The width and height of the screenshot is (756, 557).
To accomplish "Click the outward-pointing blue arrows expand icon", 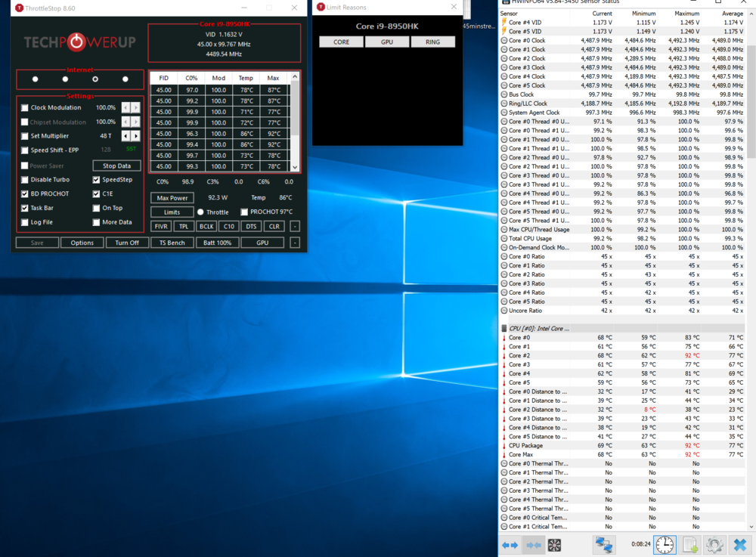I will click(x=510, y=544).
